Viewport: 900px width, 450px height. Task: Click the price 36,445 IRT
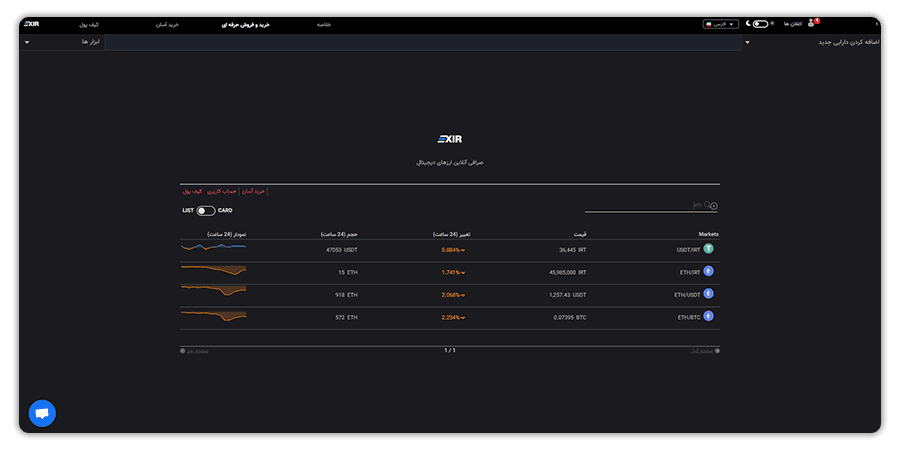point(573,250)
